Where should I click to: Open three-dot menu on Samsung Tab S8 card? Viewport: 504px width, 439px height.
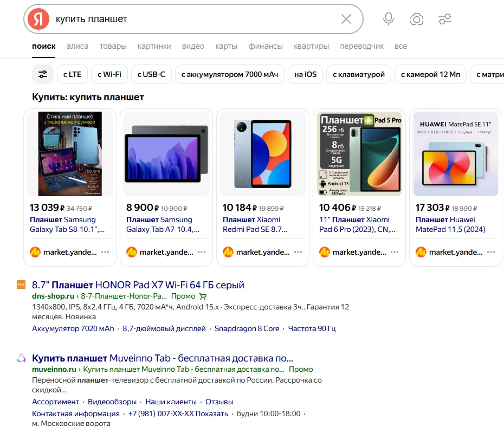click(105, 252)
